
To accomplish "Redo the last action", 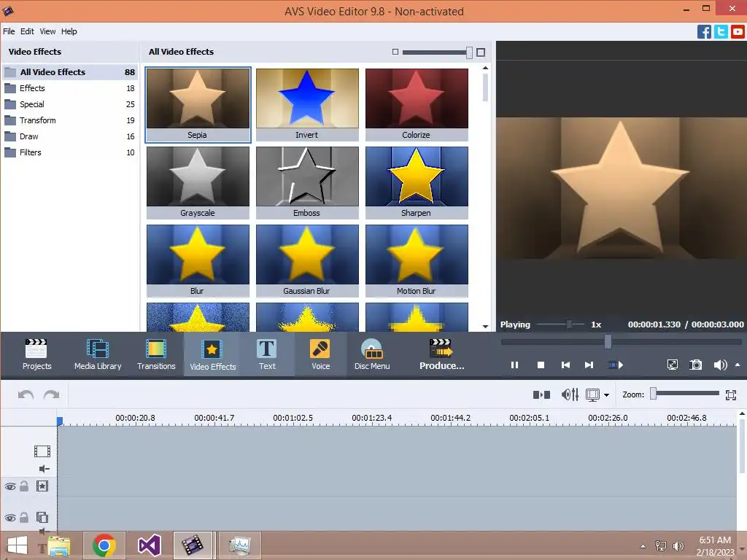I will click(x=52, y=394).
